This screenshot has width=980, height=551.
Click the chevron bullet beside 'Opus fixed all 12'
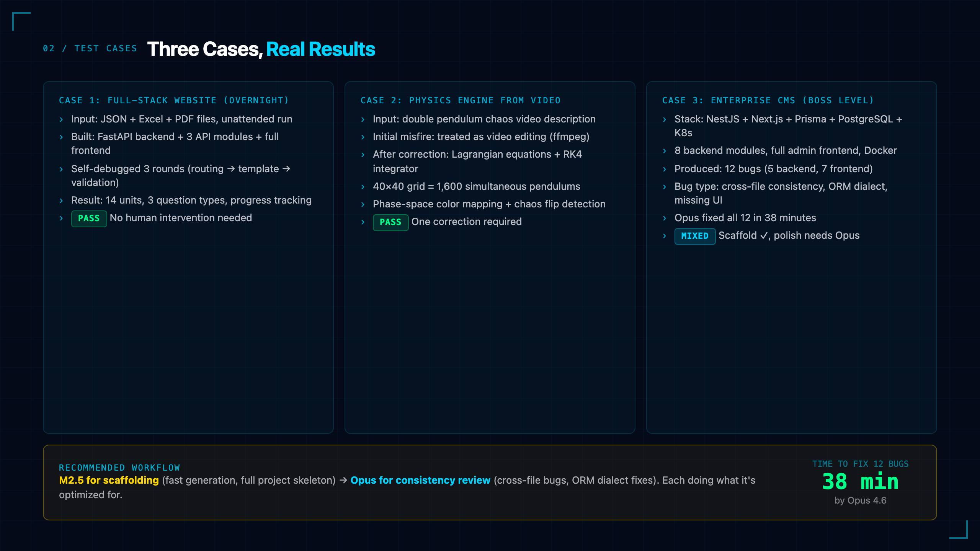[665, 218]
